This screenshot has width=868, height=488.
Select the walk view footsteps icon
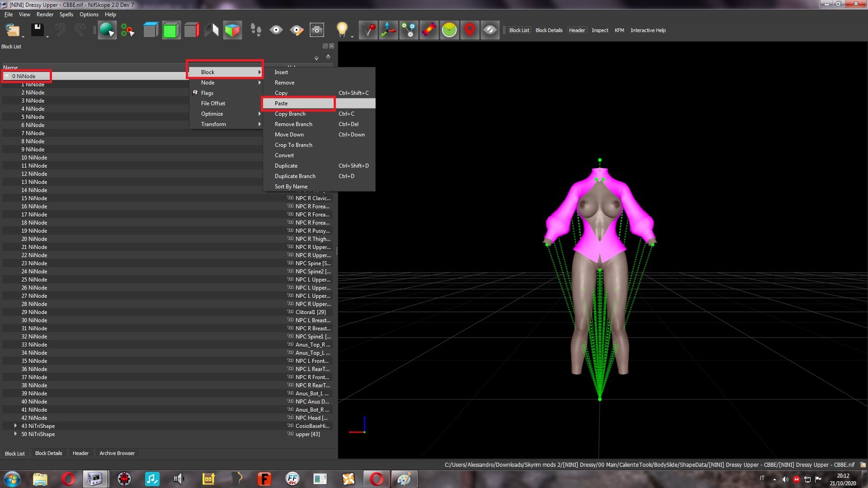[256, 30]
